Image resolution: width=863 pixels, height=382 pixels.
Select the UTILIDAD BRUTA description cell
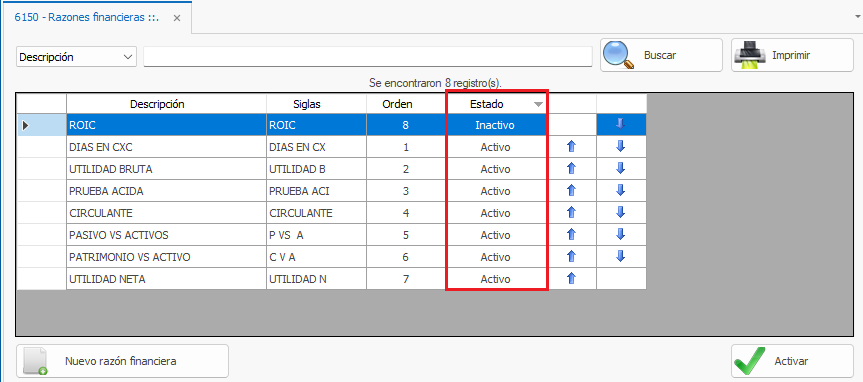(x=166, y=169)
